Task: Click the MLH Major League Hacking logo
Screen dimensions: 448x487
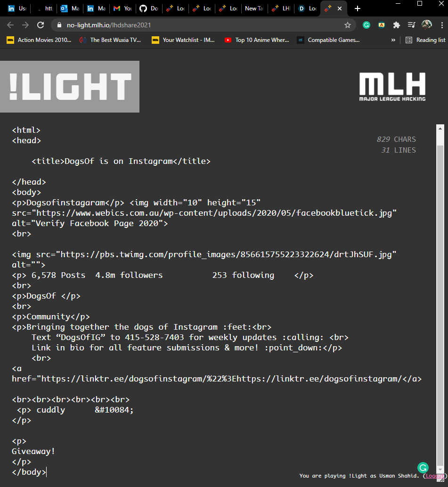Action: 392,87
